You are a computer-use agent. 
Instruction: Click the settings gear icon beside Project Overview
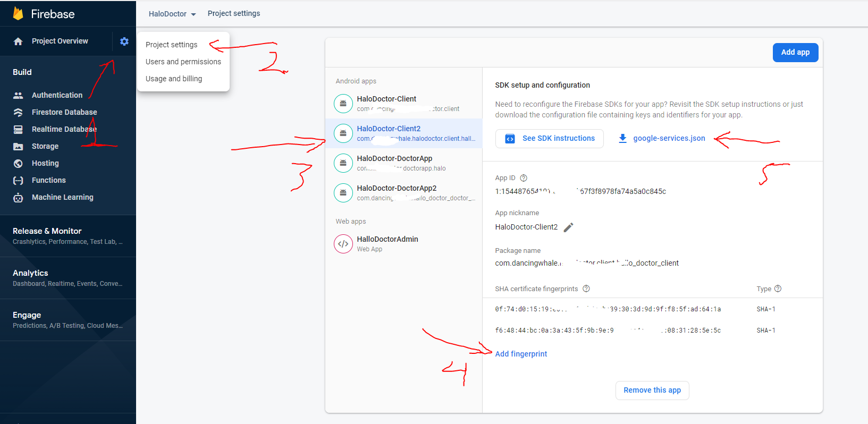pos(124,41)
